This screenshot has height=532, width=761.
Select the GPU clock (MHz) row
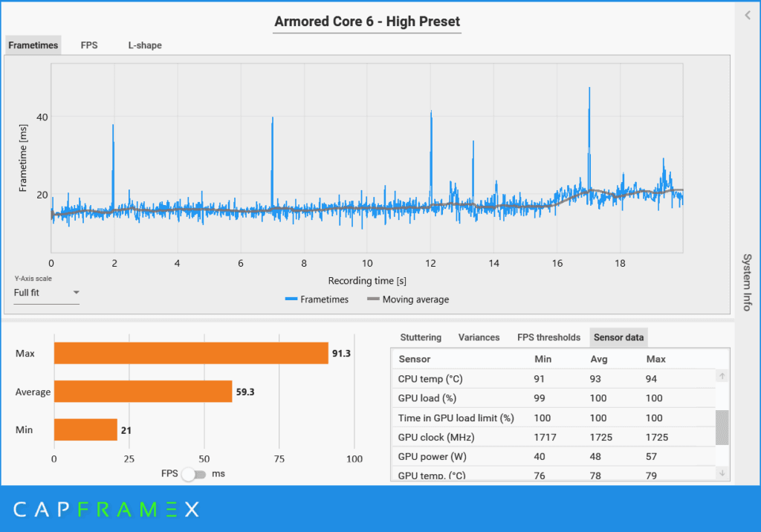click(553, 437)
